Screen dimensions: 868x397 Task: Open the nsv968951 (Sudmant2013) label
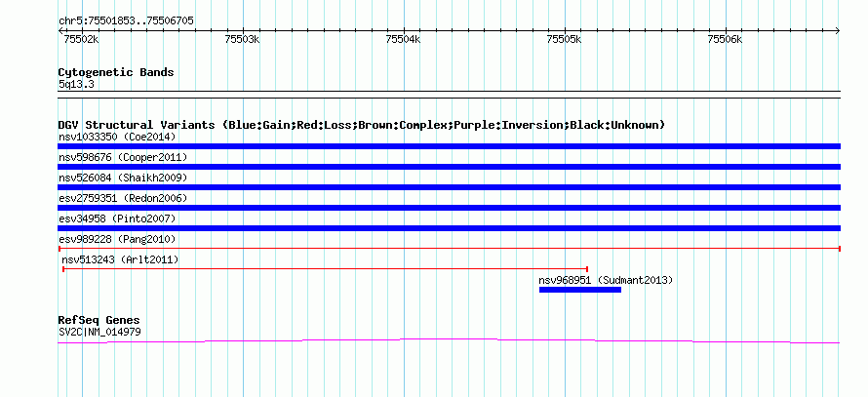pos(607,280)
